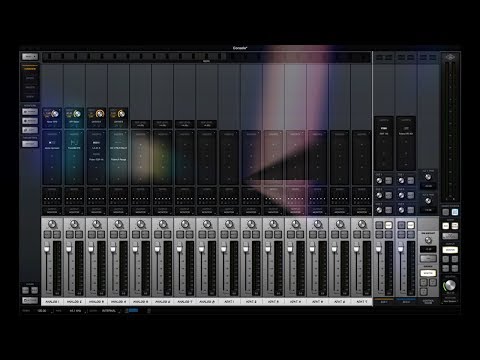
Task: Open the sample rate dropdown in status bar
Action: pos(76,311)
